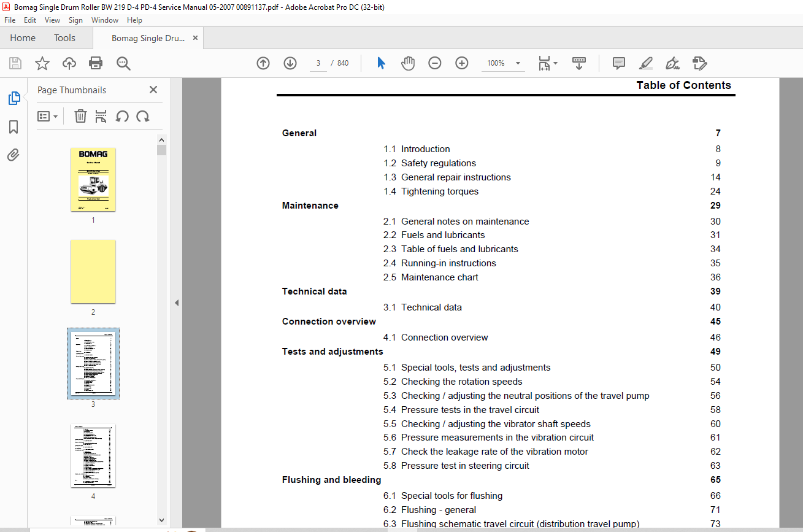Select blank page 2 thumbnail
803x532 pixels.
(93, 272)
